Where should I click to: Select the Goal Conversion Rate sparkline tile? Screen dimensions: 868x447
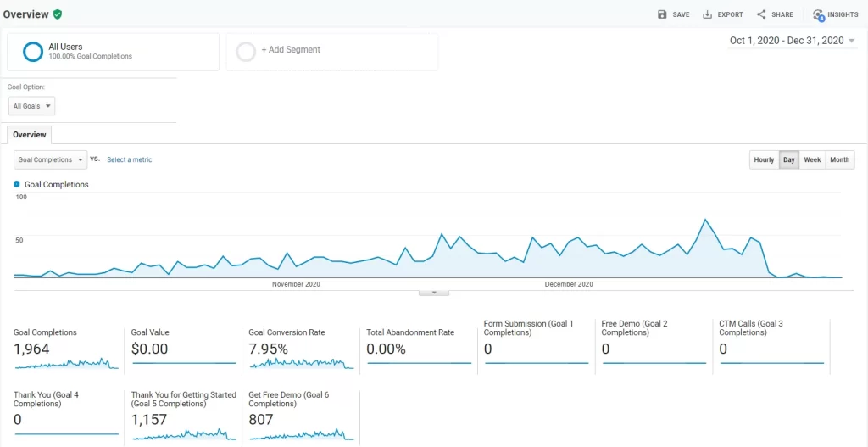tap(301, 349)
